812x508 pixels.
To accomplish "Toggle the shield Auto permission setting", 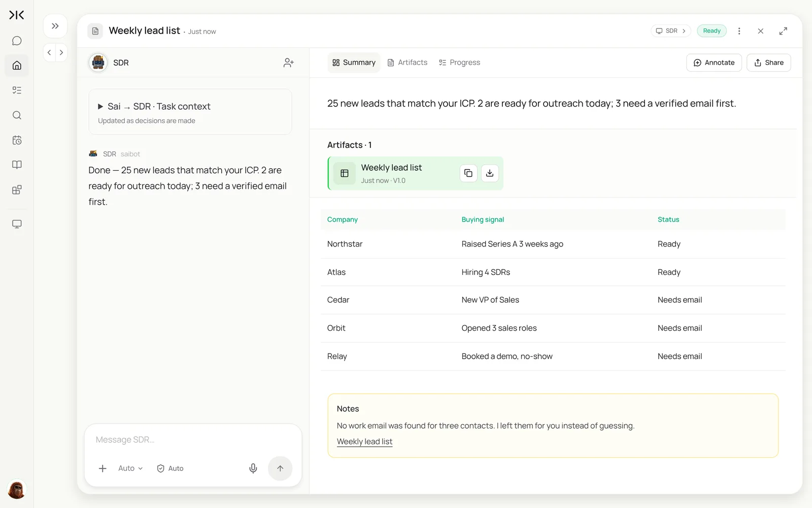I will (x=170, y=468).
